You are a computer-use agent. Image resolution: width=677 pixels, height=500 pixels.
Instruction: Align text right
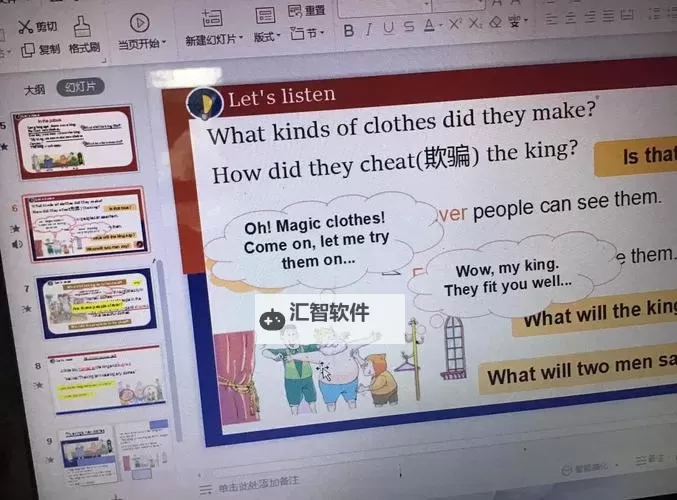[590, 17]
